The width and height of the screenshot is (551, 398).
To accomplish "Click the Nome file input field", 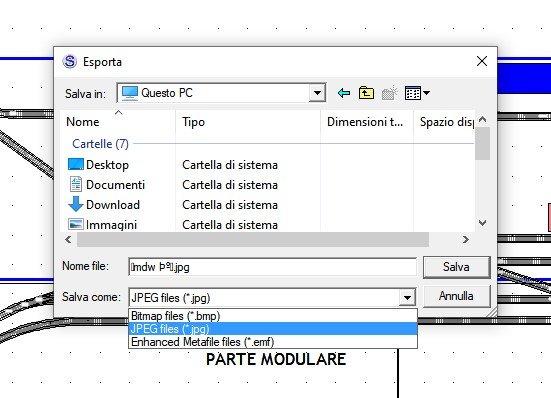I will coord(272,267).
